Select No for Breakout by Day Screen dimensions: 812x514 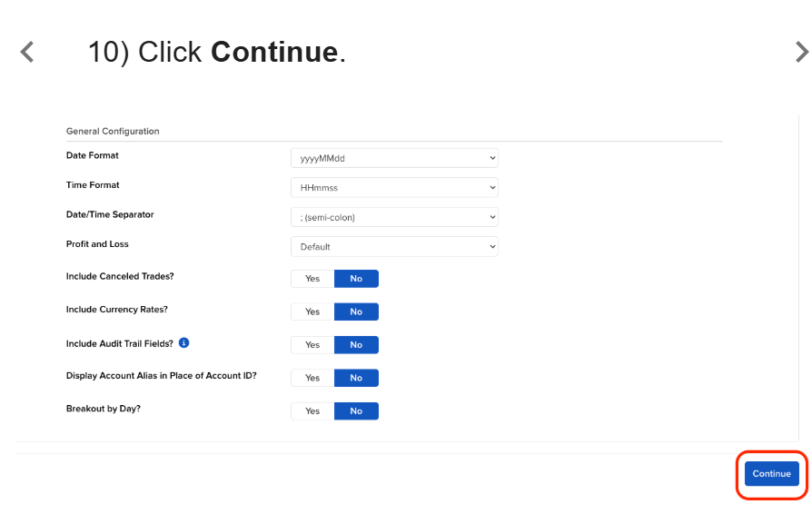coord(356,411)
